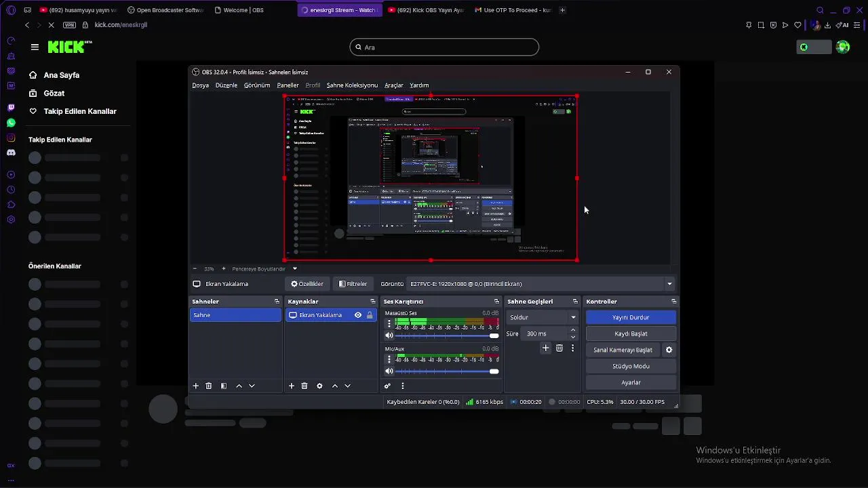Switch to Welcome | OBS browser tab
The width and height of the screenshot is (868, 488).
point(243,10)
